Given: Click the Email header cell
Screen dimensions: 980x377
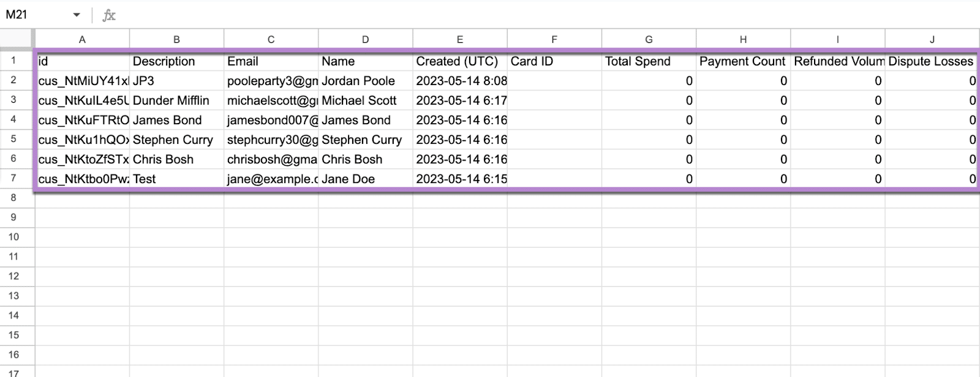Looking at the screenshot, I should 271,61.
